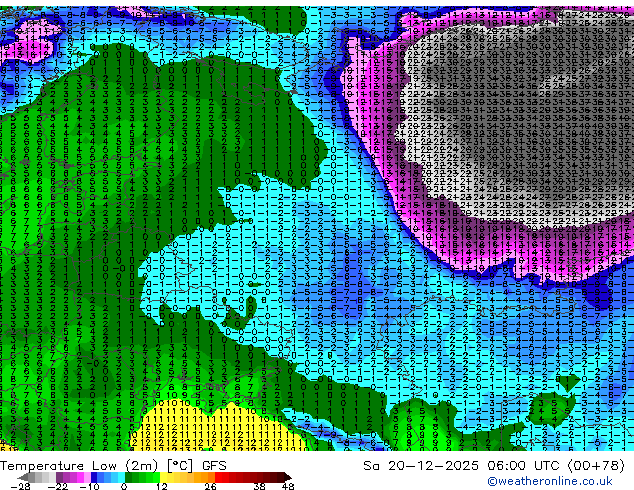Pick the bright yellow swatch in the legend
The height and width of the screenshot is (490, 634).
point(163,477)
